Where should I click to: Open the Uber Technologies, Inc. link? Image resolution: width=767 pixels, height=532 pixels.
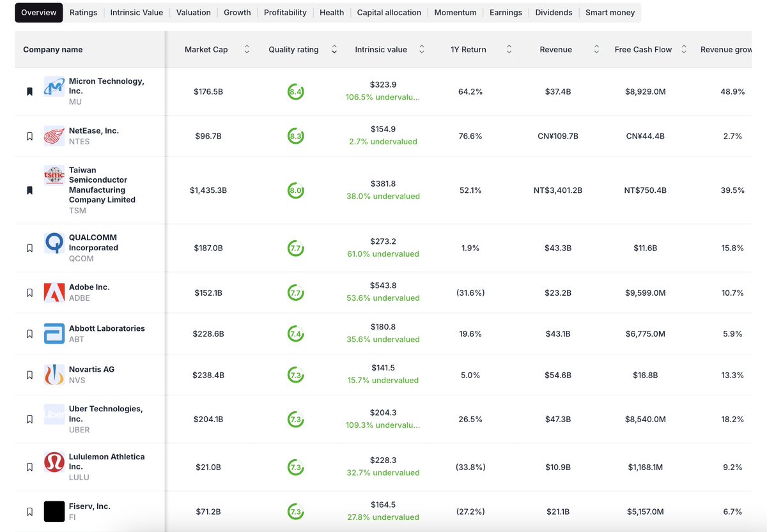pos(106,414)
